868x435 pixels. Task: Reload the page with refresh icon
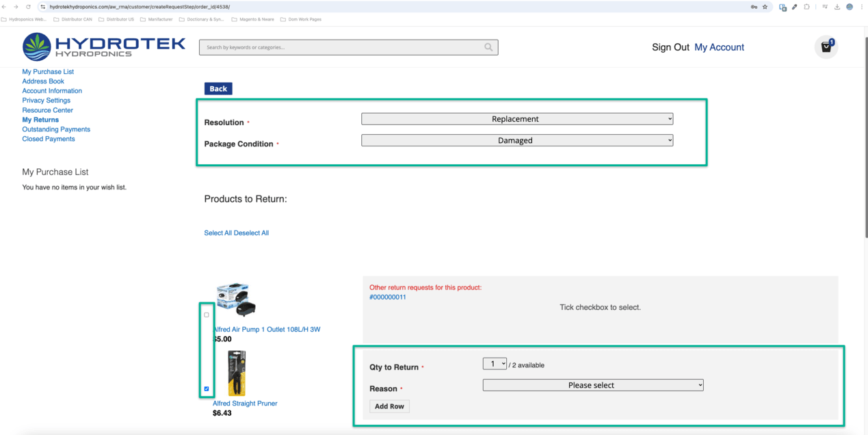tap(28, 7)
